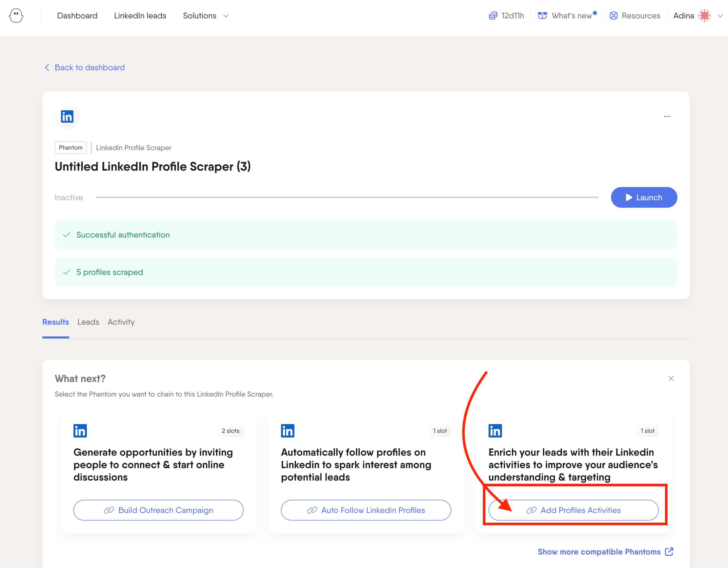Click the Adina user avatar
This screenshot has height=568, width=728.
(x=704, y=16)
